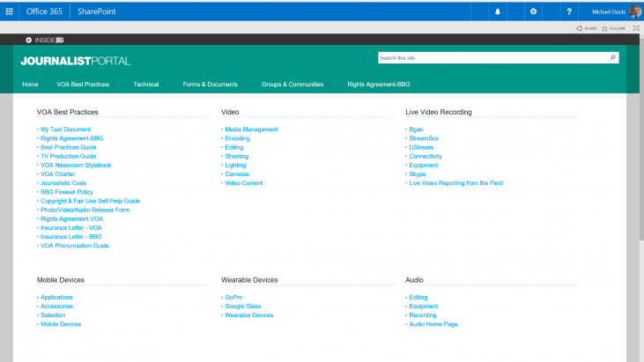Open TV Production Guide link
644x362 pixels.
(68, 157)
